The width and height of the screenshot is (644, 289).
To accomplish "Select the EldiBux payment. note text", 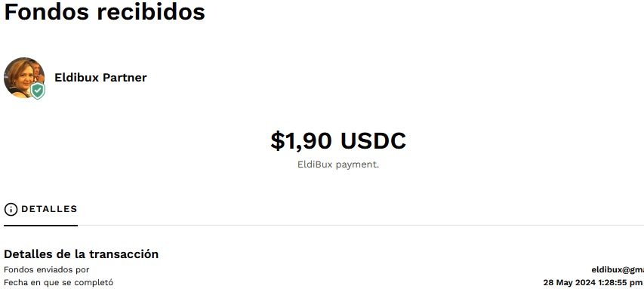I will tap(338, 164).
